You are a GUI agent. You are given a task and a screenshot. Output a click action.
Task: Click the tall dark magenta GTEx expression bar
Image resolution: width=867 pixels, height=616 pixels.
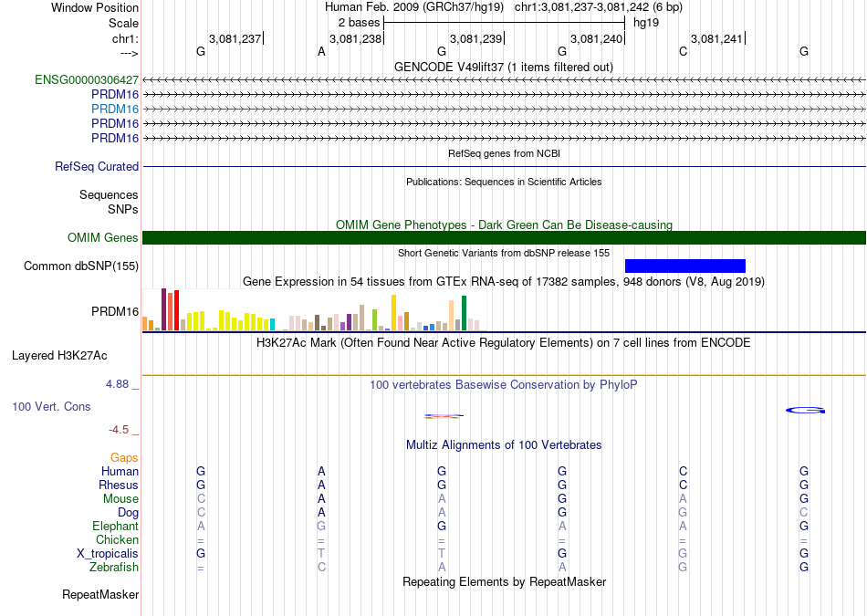[x=163, y=309]
